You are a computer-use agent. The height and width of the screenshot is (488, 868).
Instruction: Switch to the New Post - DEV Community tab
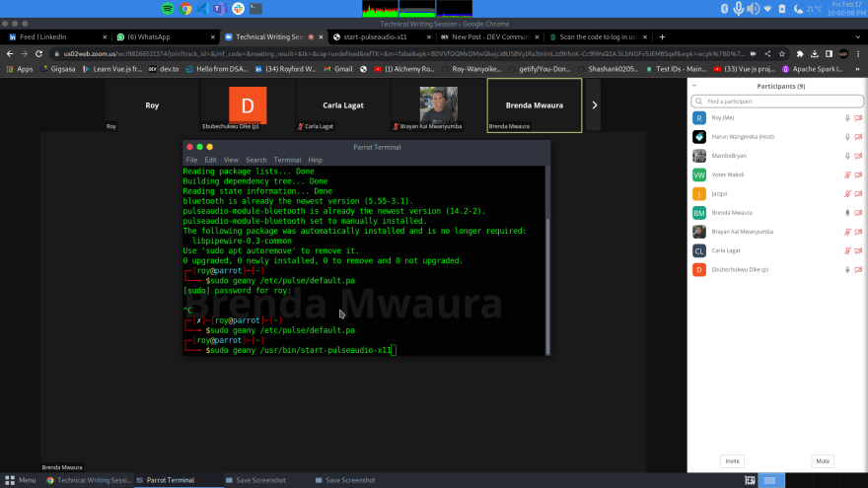coord(490,37)
